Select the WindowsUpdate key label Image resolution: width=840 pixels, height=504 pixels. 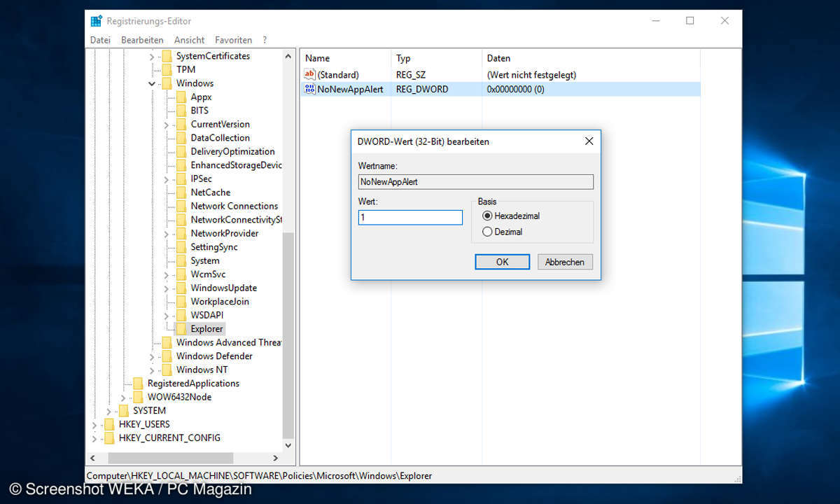(224, 288)
